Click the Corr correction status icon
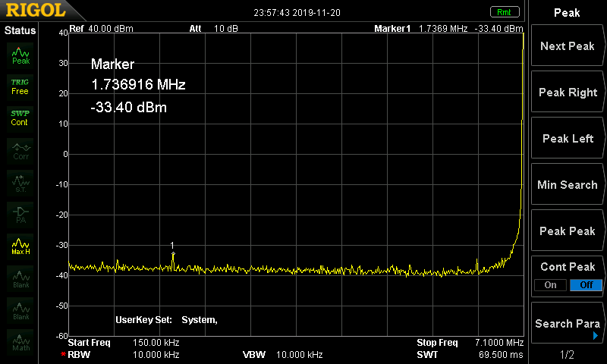The image size is (607, 364). pos(20,149)
